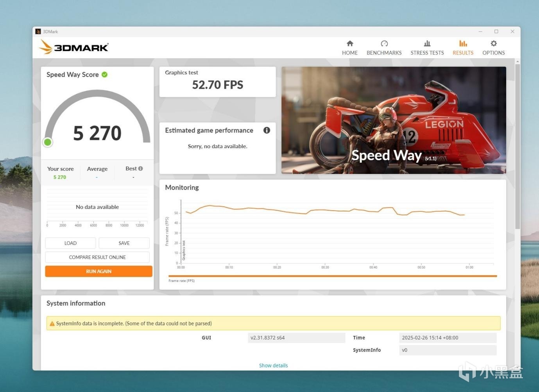Click the 5 270 score on the gauge
The image size is (539, 392).
pos(97,133)
